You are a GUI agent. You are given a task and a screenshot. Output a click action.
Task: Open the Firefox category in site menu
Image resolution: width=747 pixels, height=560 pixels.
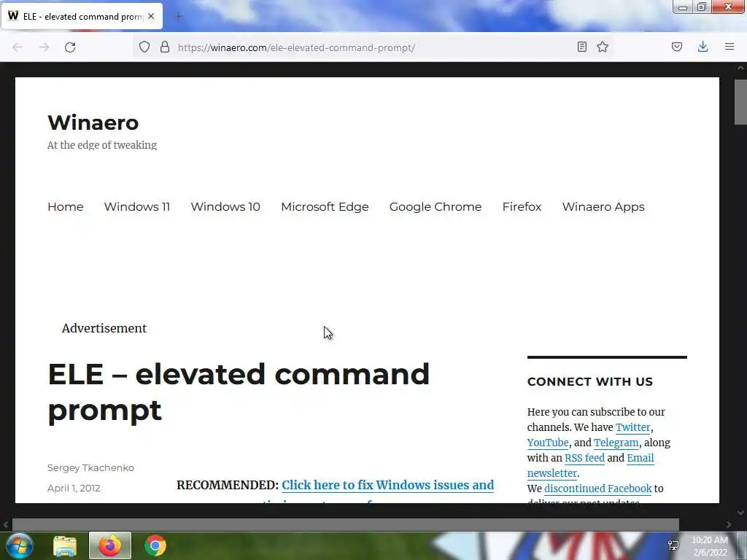point(522,206)
